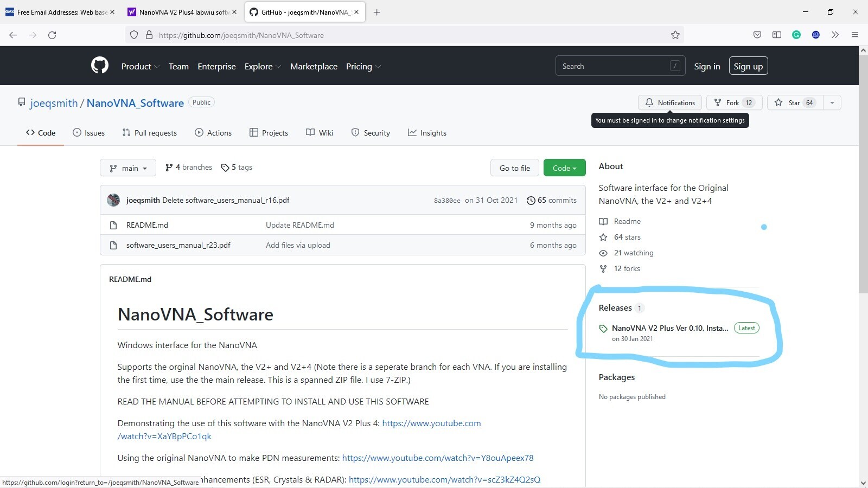Switch to the Issues tab
This screenshot has height=488, width=868.
[89, 133]
